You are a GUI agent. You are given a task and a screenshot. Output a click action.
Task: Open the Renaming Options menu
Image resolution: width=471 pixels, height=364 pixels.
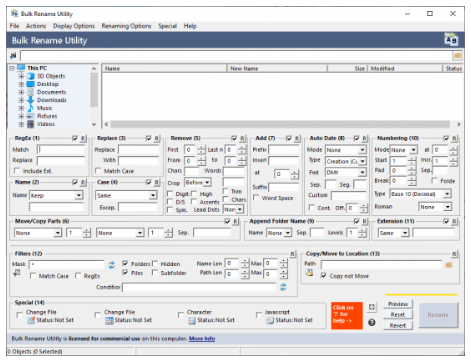click(126, 26)
